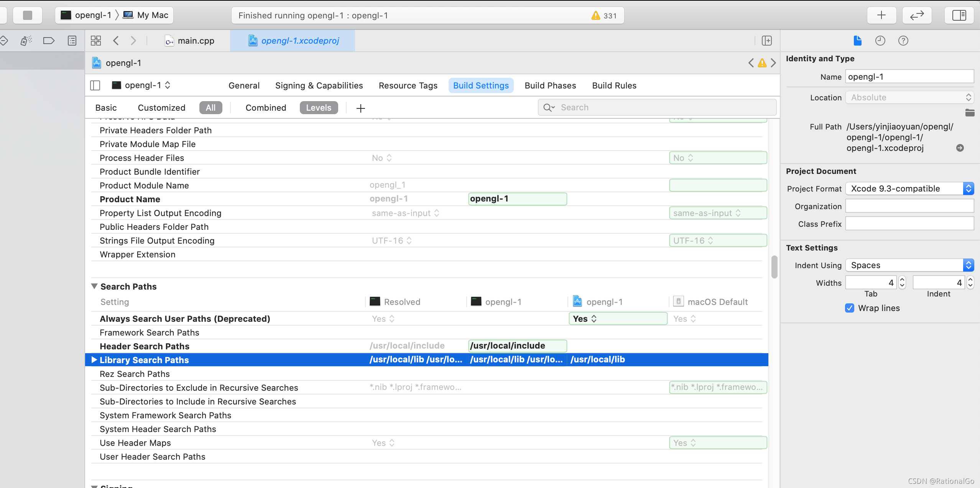
Task: Open the opengl-1 target selector popup
Action: [141, 85]
